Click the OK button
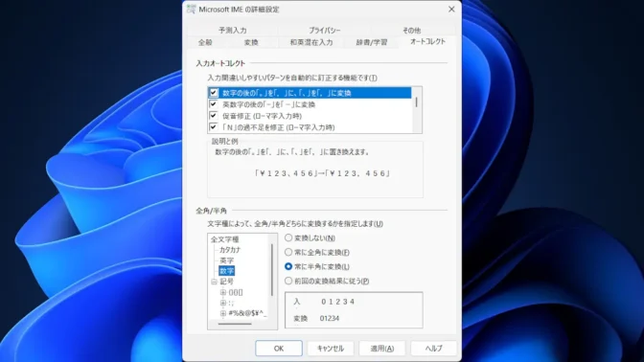The width and height of the screenshot is (644, 362). 279,348
